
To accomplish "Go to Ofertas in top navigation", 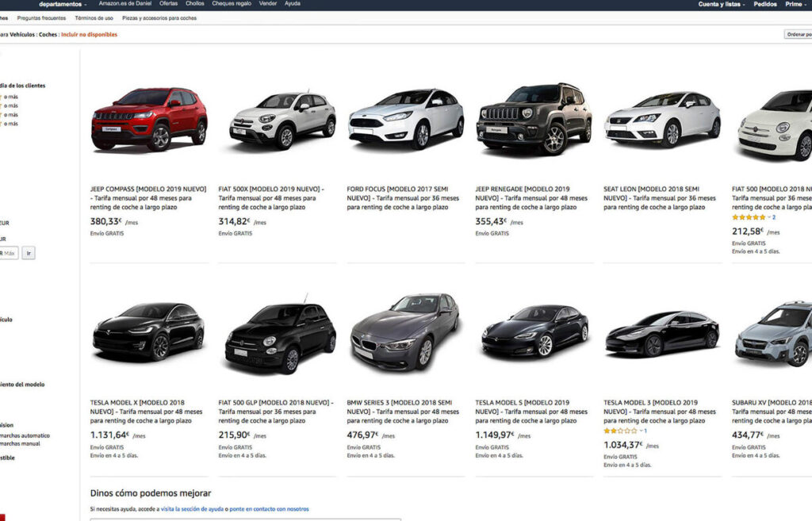I will pos(168,4).
